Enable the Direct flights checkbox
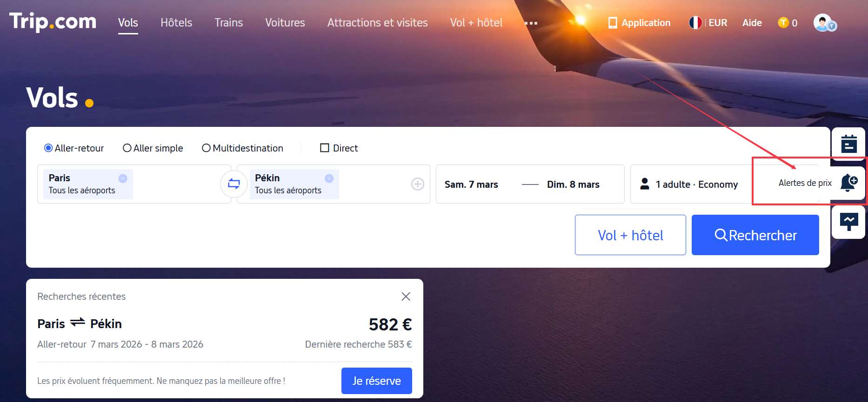 tap(325, 148)
